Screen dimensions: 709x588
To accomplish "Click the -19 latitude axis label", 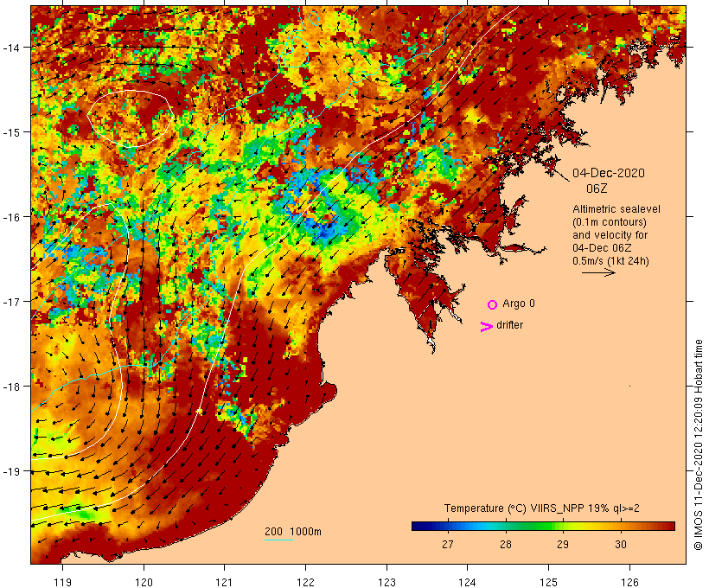I will coord(10,471).
